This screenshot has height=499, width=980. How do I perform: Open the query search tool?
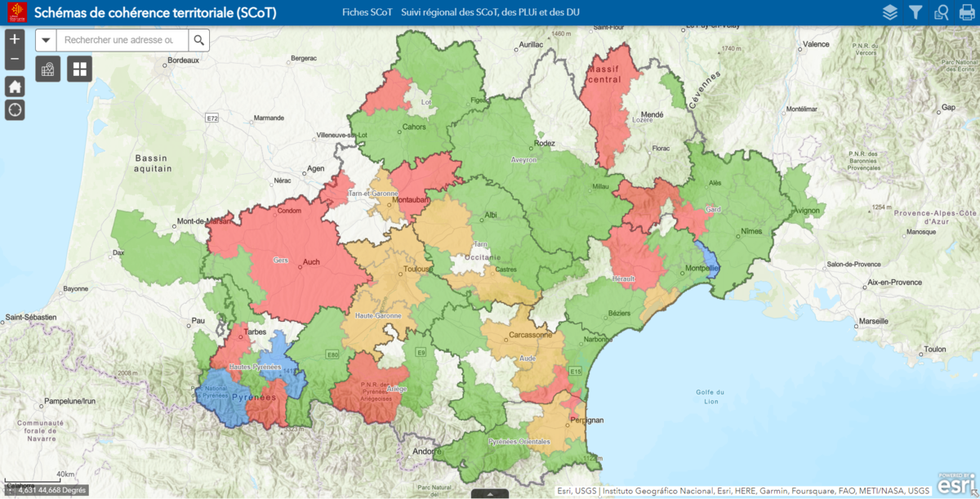[x=941, y=12]
